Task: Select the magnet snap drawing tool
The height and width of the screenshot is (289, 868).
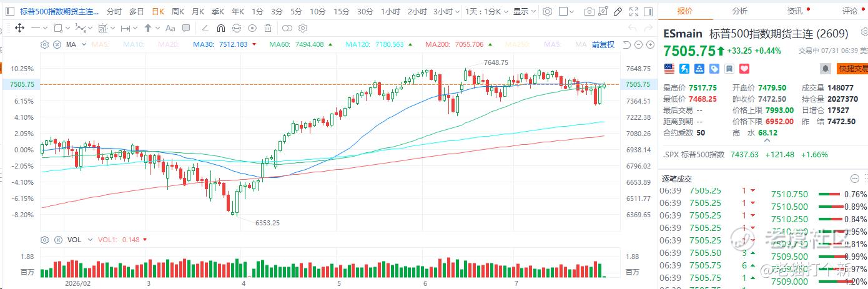Action: (x=220, y=28)
